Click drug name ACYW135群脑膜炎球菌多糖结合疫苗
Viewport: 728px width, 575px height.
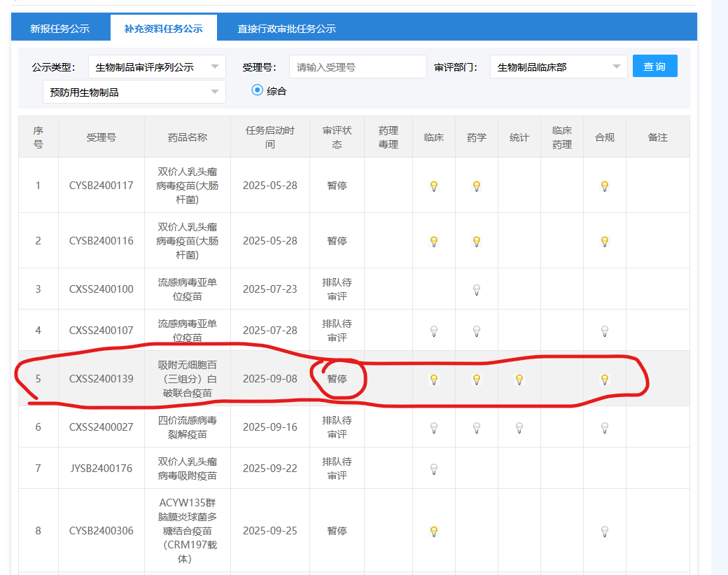tap(187, 531)
